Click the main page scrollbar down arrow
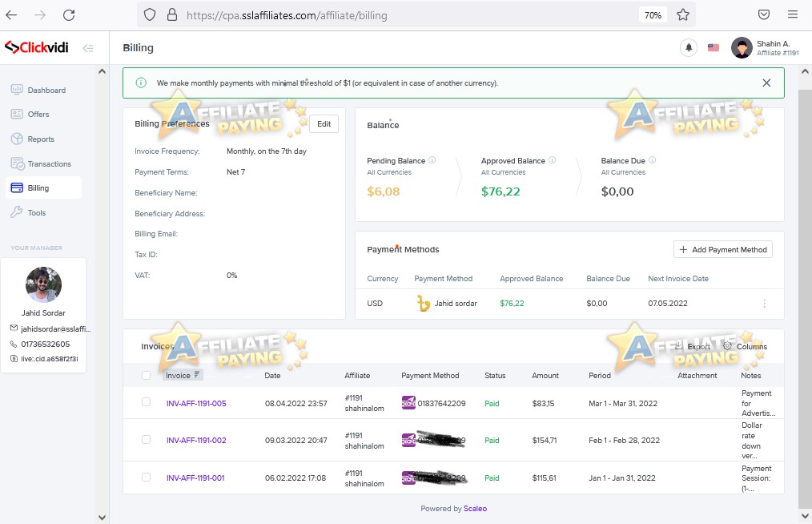 (806, 516)
